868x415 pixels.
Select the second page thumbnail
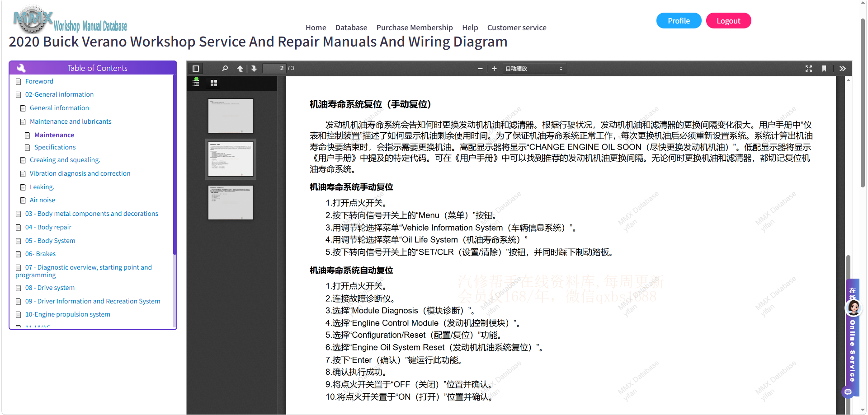click(231, 159)
